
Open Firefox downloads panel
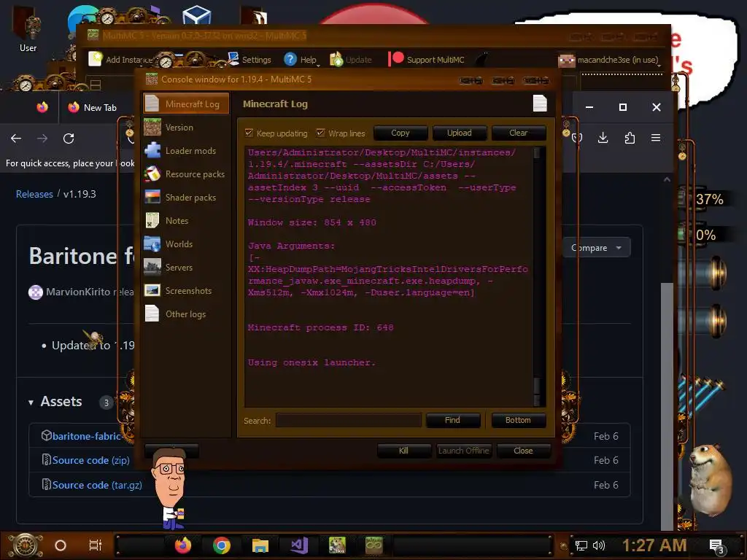coord(603,138)
